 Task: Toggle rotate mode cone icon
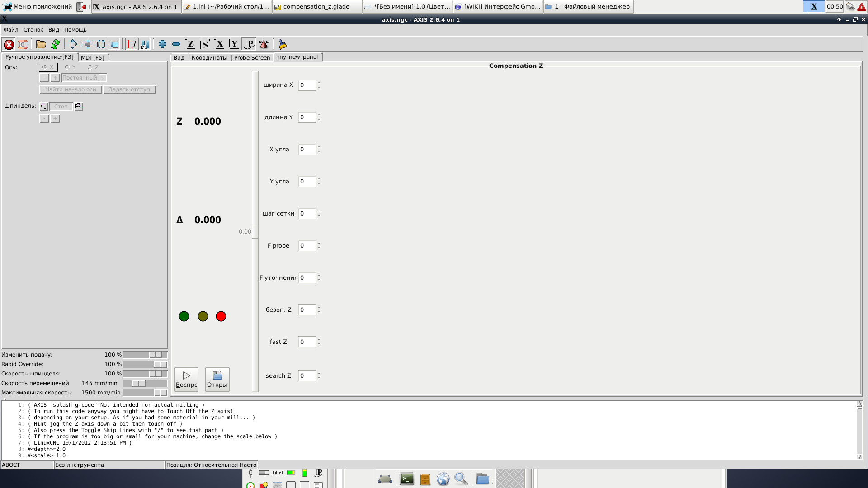pyautogui.click(x=264, y=44)
